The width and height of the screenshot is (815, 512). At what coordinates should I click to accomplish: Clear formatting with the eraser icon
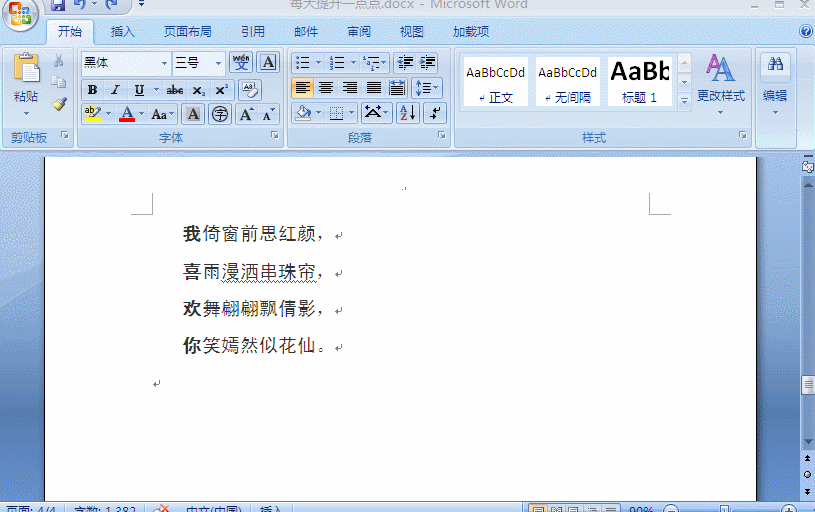coord(249,90)
